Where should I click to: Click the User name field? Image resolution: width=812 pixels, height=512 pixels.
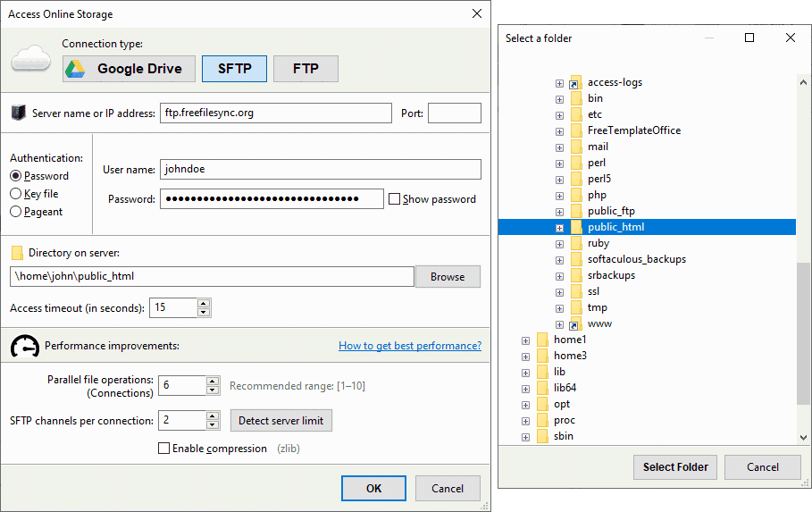pyautogui.click(x=320, y=170)
